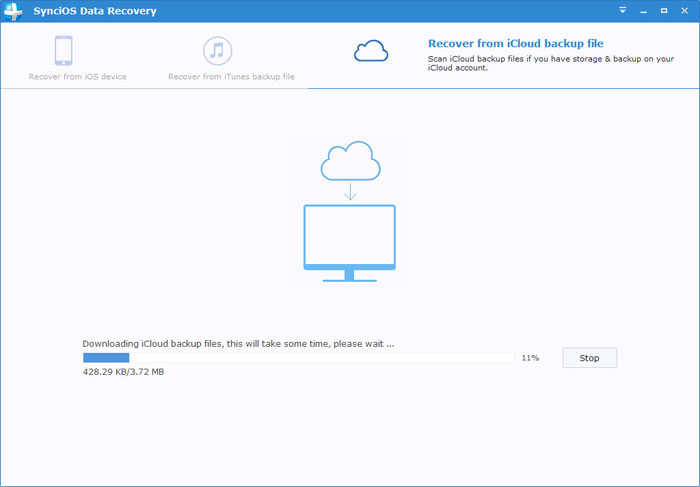
Task: Minimize the SynciOS window
Action: (x=643, y=11)
